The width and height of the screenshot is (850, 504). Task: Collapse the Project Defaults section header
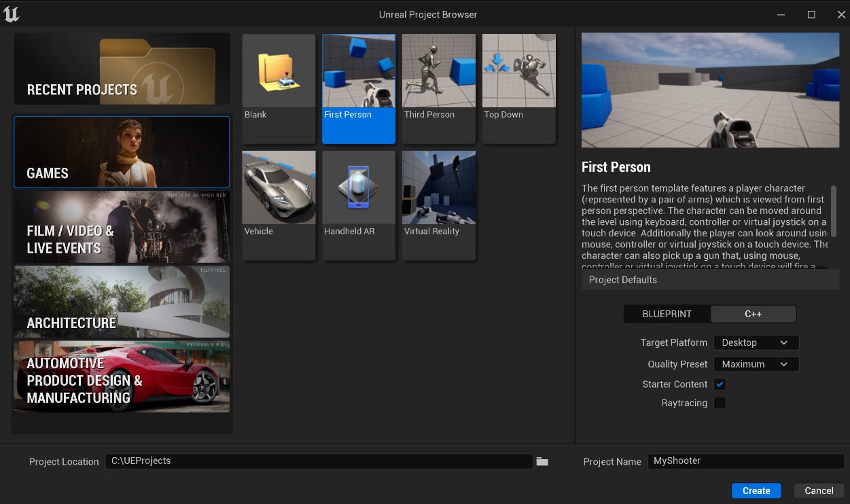[710, 280]
